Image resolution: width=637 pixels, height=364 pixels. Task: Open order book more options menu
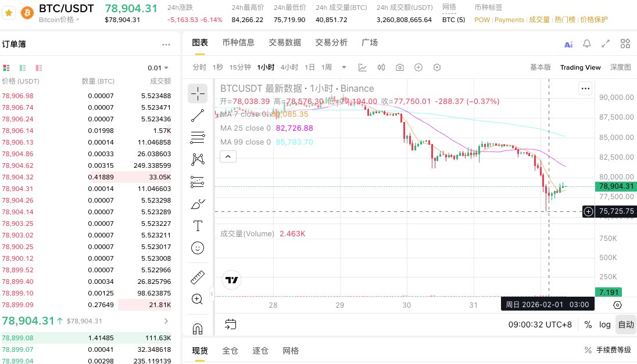pos(166,45)
